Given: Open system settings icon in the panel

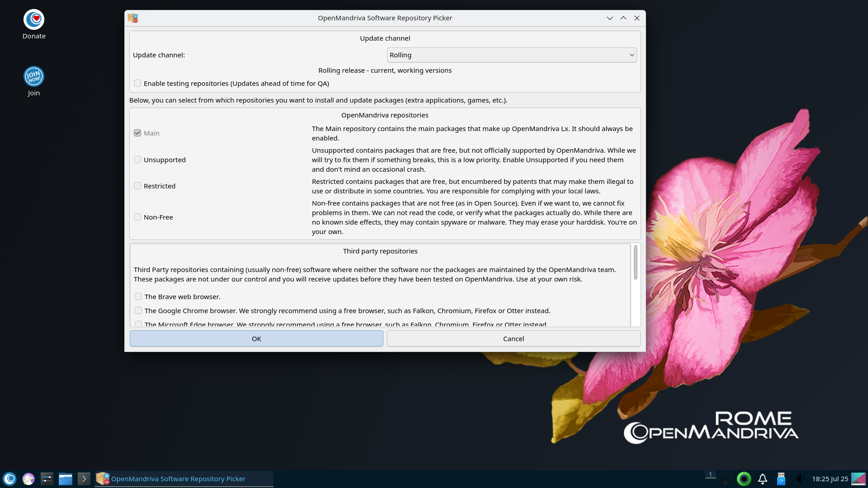Looking at the screenshot, I should (x=47, y=479).
